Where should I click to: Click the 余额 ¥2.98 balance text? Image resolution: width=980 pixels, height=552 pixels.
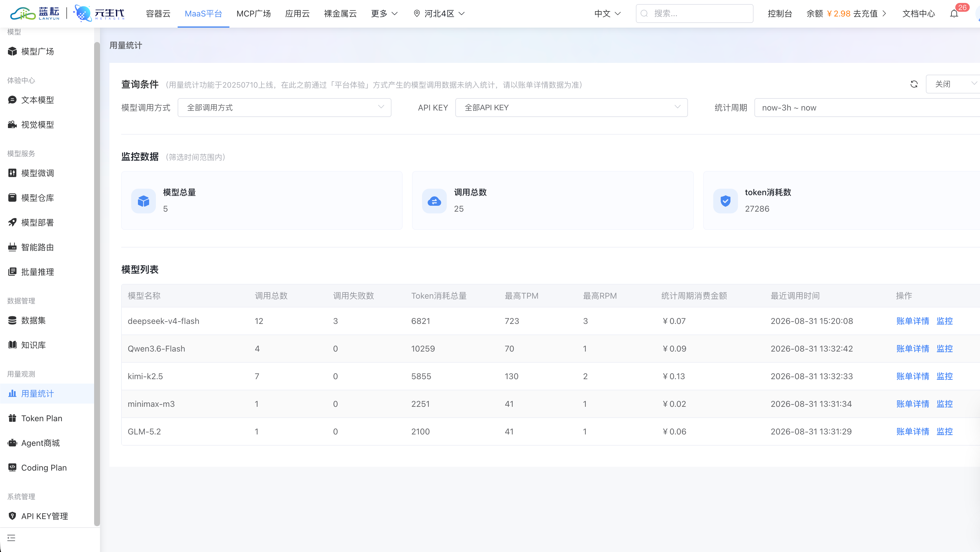pyautogui.click(x=828, y=14)
